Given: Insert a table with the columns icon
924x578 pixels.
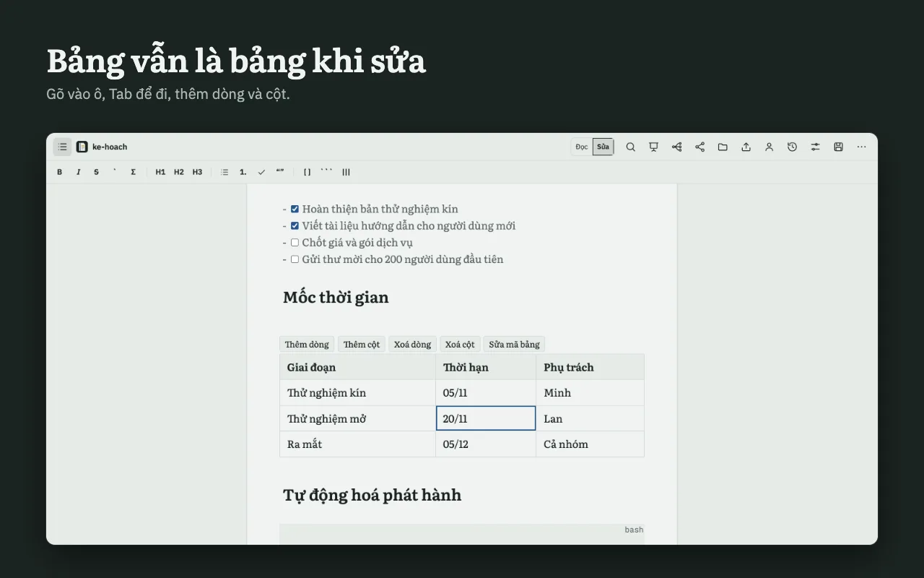Looking at the screenshot, I should click(346, 172).
